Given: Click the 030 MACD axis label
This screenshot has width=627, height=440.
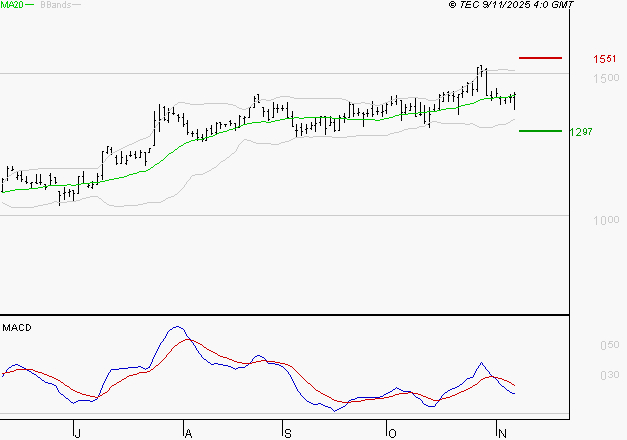Looking at the screenshot, I should [x=609, y=375].
